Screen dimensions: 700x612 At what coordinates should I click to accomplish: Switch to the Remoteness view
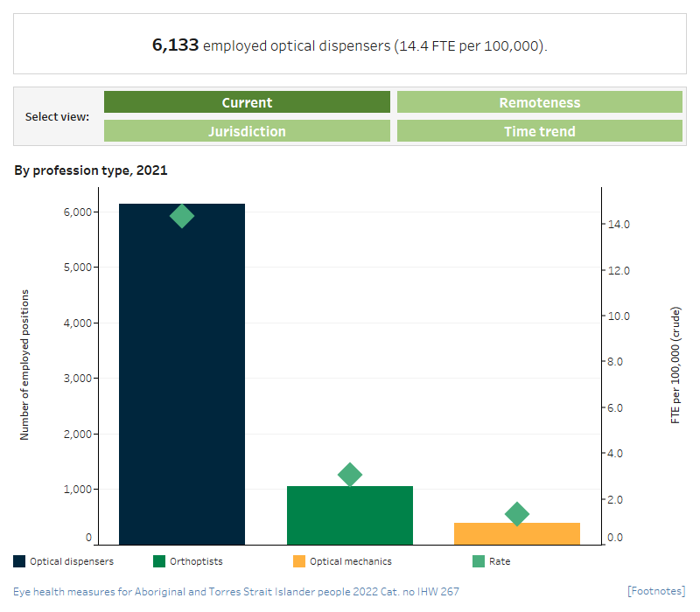[x=539, y=102]
